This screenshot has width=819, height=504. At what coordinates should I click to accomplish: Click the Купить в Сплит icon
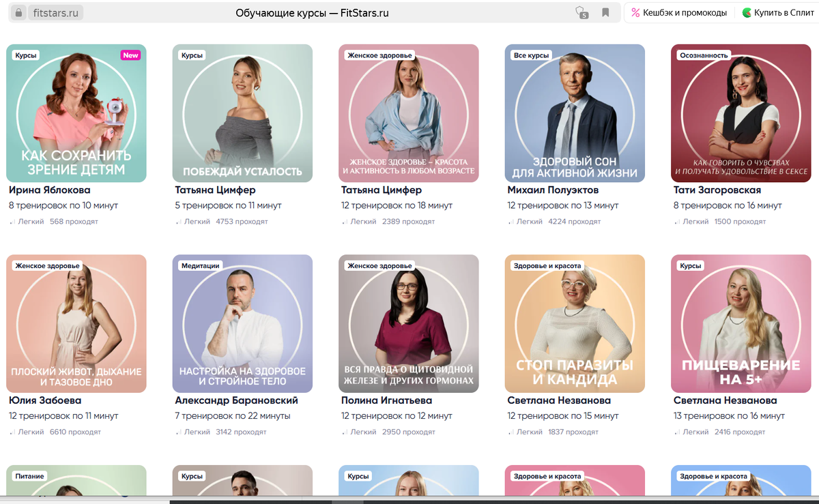coord(747,13)
